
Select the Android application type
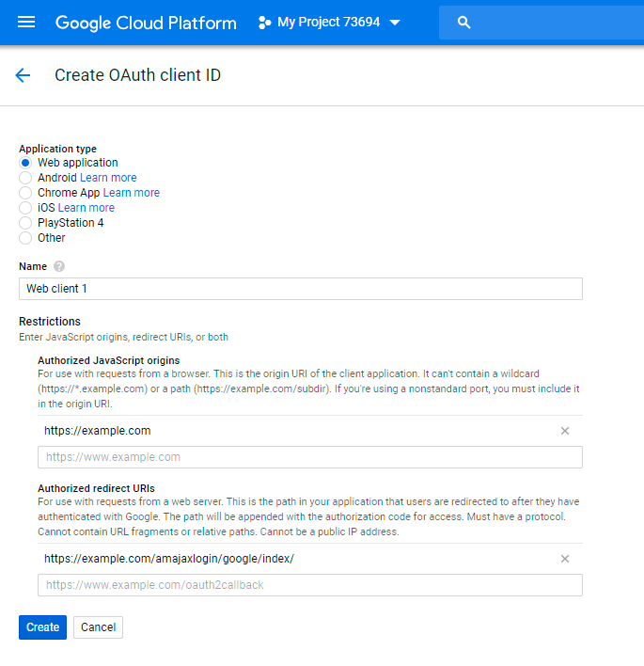pos(25,178)
